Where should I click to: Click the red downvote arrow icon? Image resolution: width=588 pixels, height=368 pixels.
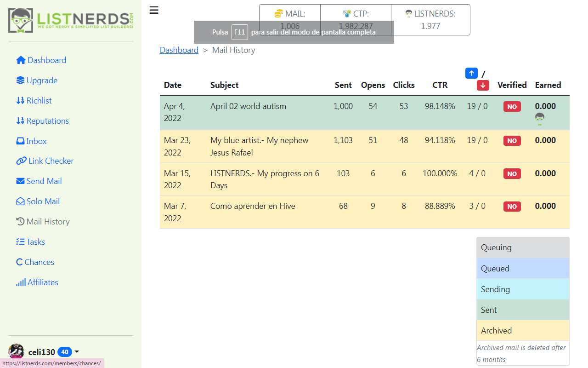(482, 85)
